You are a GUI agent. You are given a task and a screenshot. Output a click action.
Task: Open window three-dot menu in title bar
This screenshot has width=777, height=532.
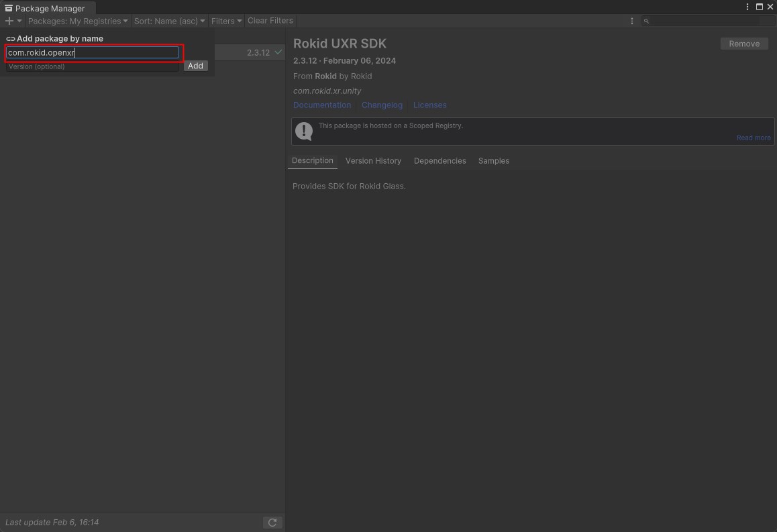coord(747,7)
